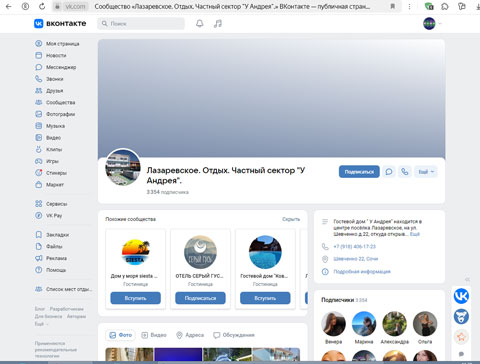Click the VK Pay icon
Screen dimensions: 480x364
tap(39, 215)
